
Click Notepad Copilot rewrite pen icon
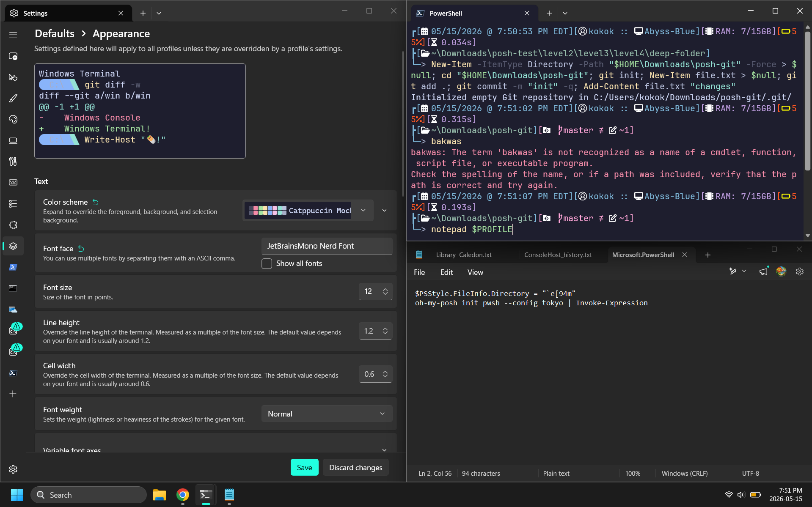pyautogui.click(x=732, y=271)
